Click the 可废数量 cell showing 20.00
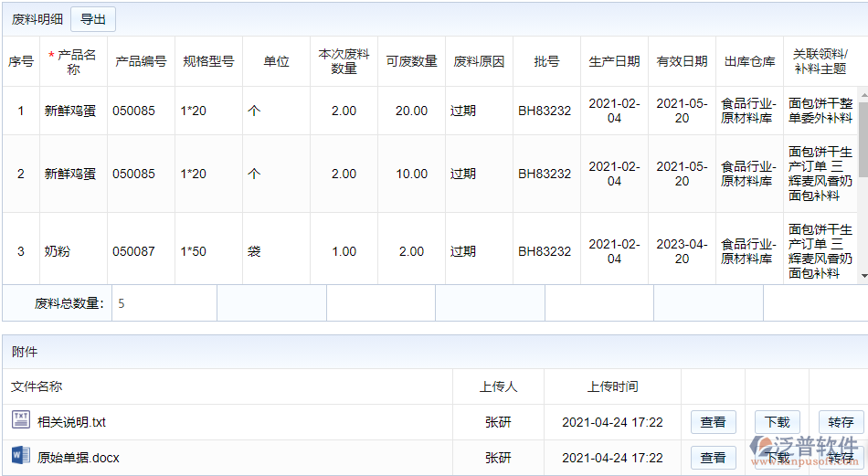Screen dimensions: 868x476 point(411,111)
